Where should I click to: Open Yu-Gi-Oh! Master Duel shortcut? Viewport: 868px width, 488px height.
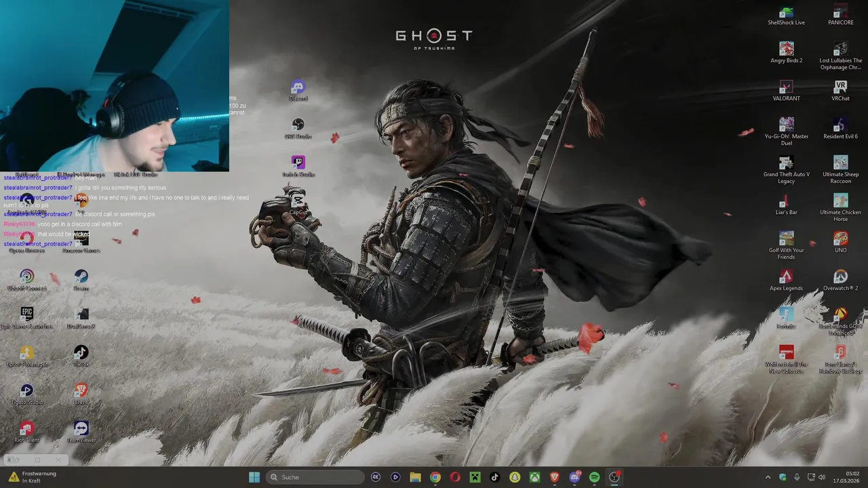point(786,131)
